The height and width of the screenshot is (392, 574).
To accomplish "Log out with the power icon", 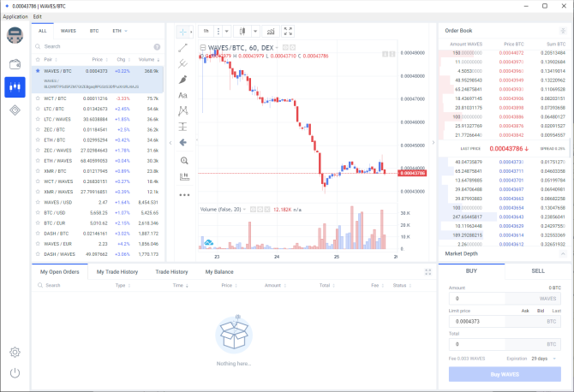I will [x=15, y=373].
